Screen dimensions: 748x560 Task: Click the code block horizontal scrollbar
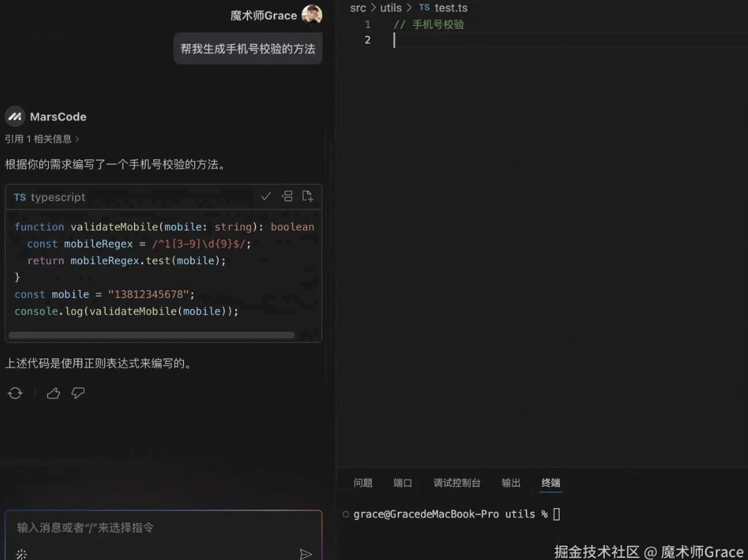click(151, 335)
